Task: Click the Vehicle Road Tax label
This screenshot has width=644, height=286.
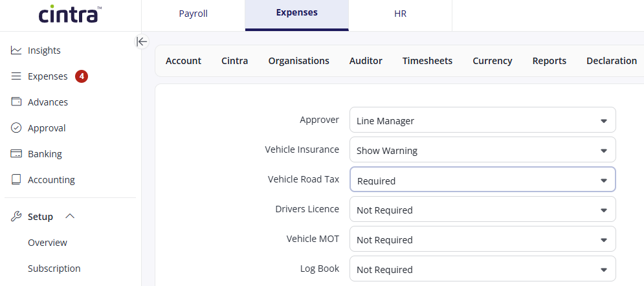Action: [304, 179]
